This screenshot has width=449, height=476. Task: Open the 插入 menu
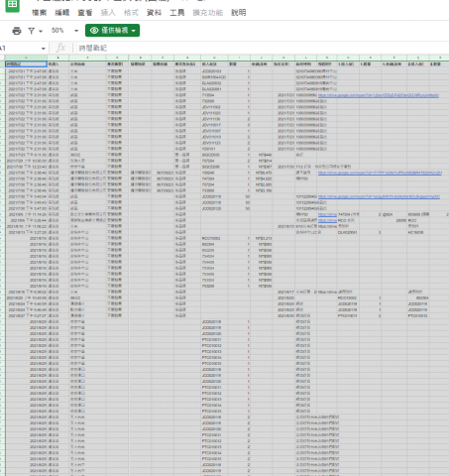[108, 13]
